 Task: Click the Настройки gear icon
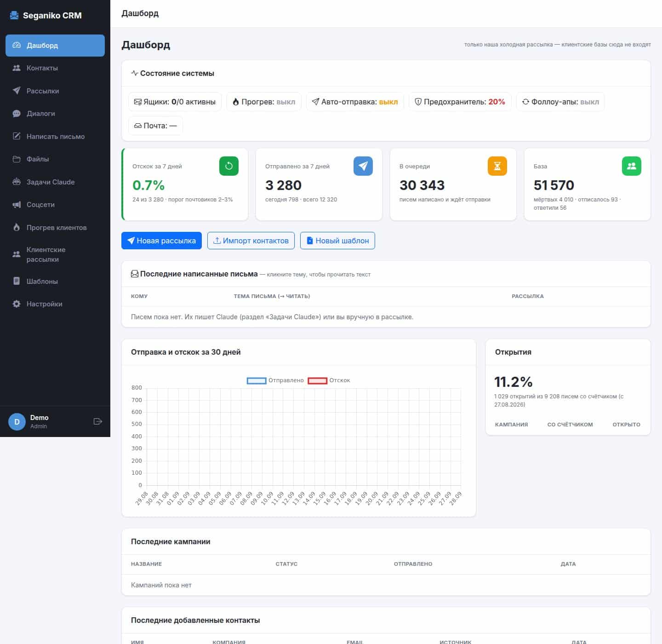(17, 304)
